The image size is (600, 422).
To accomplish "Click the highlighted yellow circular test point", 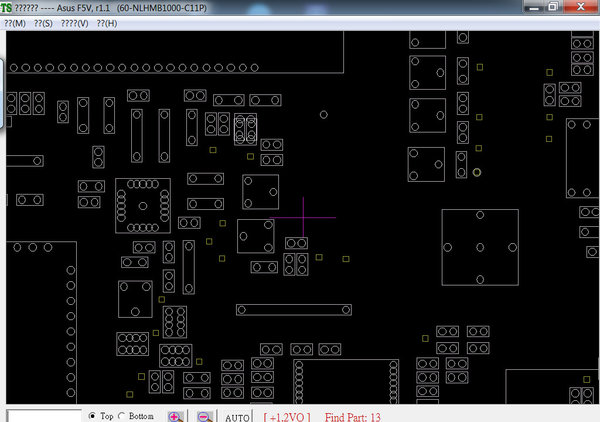I will tap(476, 172).
